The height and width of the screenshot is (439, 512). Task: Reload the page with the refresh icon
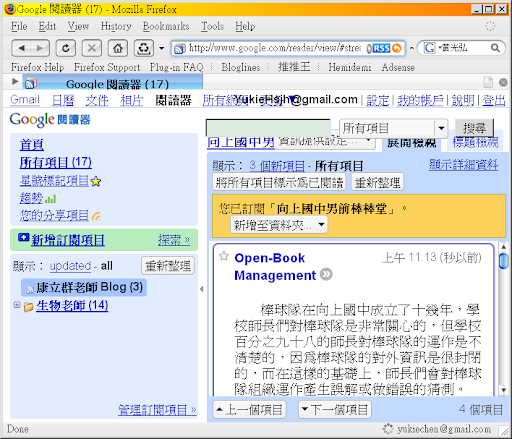pyautogui.click(x=66, y=48)
